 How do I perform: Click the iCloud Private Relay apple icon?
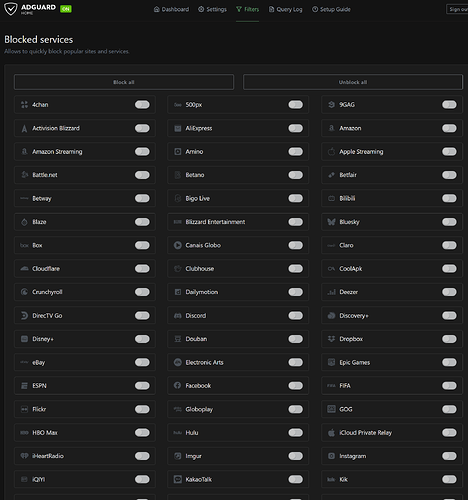coord(331,432)
